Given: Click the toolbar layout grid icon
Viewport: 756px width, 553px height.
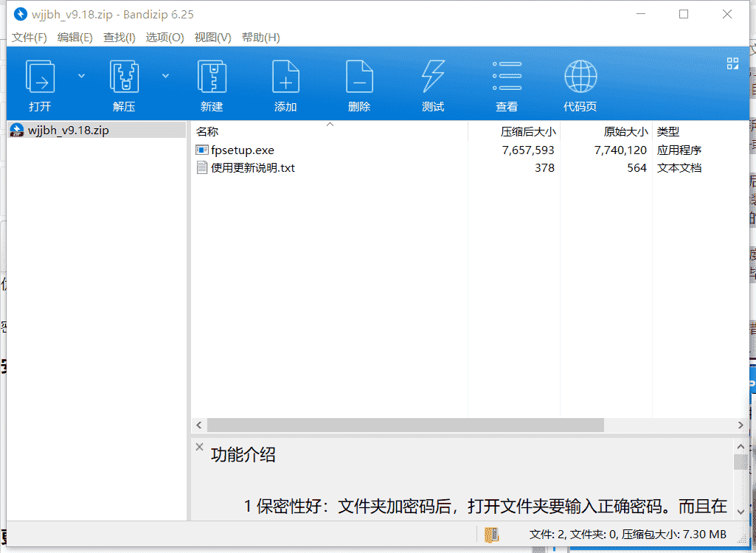Looking at the screenshot, I should coord(732,63).
